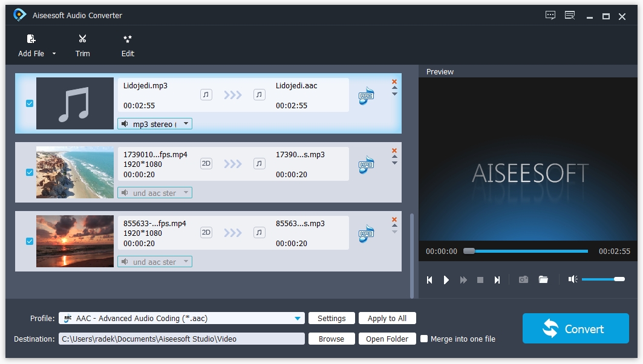Viewport: 643px width, 364px height.
Task: Click output audio icon for 85563...s.mp3
Action: (x=259, y=232)
